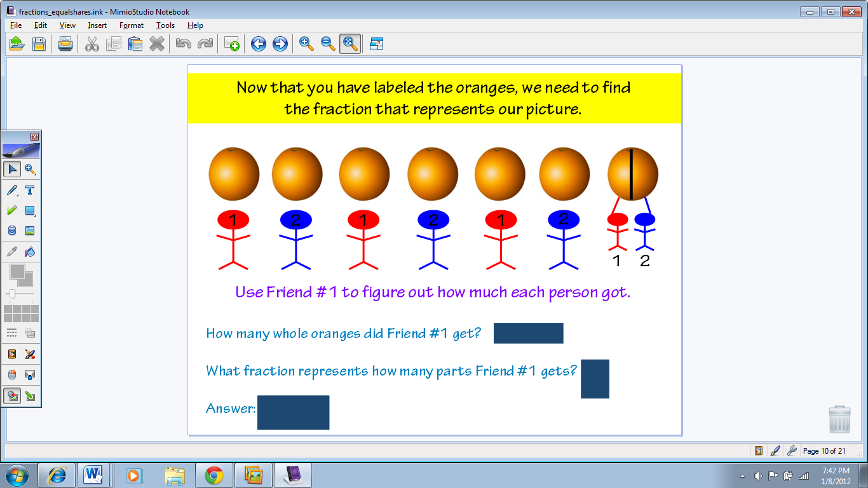The image size is (868, 488).
Task: Click the volume speaker icon in the tray
Action: point(758,475)
